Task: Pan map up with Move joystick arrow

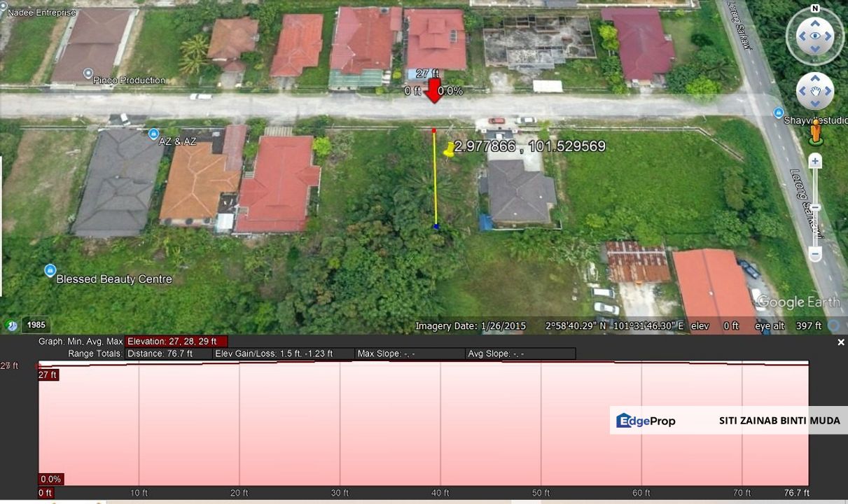Action: pyautogui.click(x=815, y=78)
